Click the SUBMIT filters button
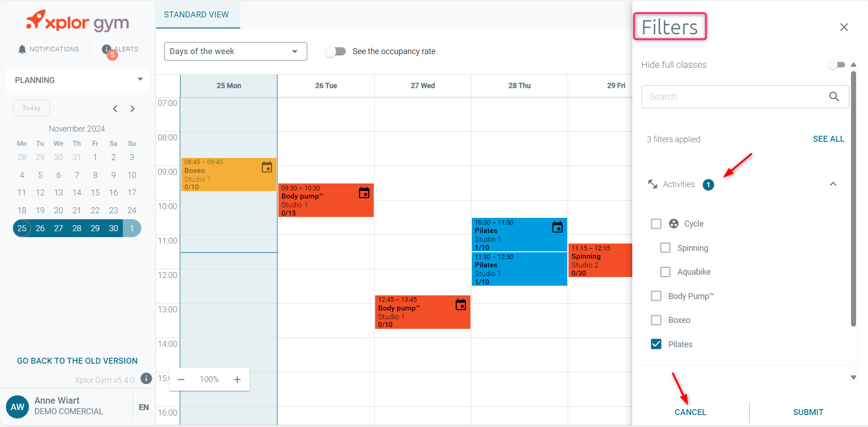Viewport: 868px width, 427px height. coord(808,412)
